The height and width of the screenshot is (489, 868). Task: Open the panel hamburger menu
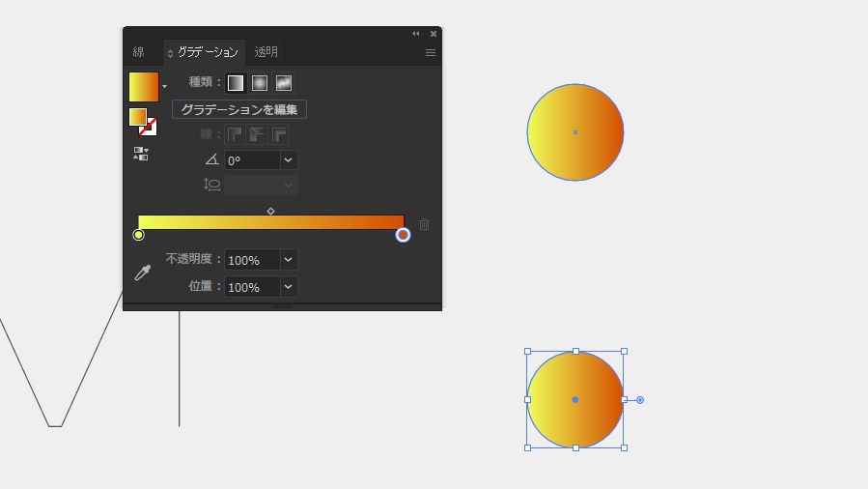[x=431, y=52]
